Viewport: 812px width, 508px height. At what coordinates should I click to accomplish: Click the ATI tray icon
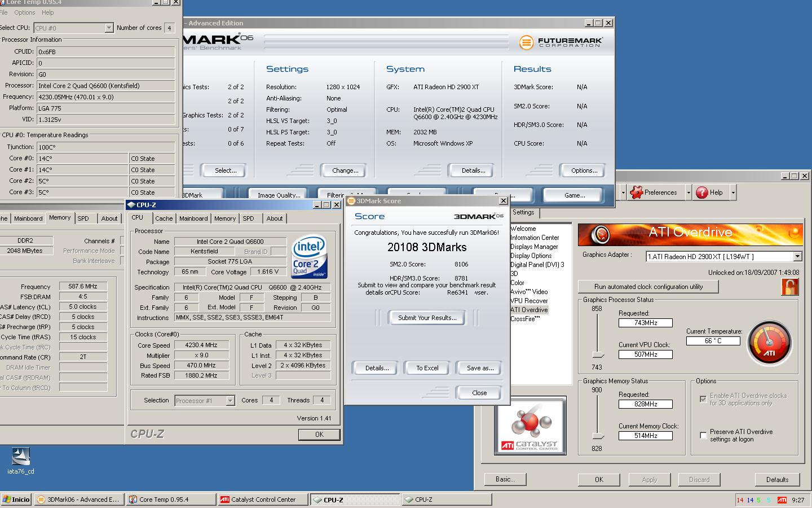point(782,500)
